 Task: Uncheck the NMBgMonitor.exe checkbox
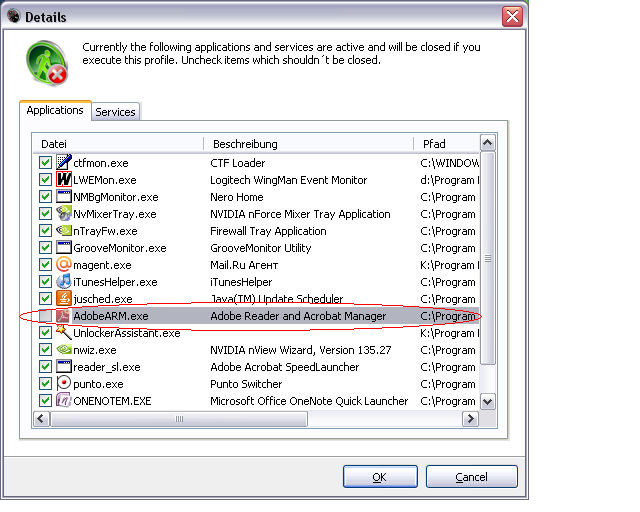(x=45, y=197)
